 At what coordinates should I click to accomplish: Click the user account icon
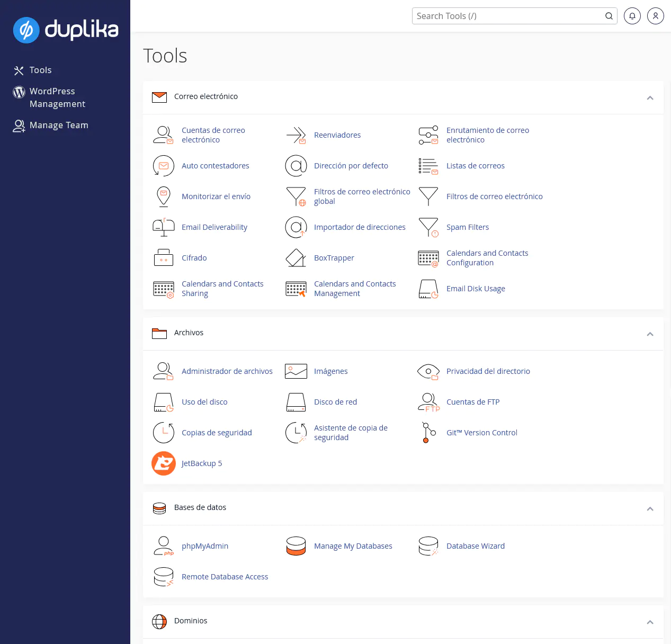click(x=655, y=16)
